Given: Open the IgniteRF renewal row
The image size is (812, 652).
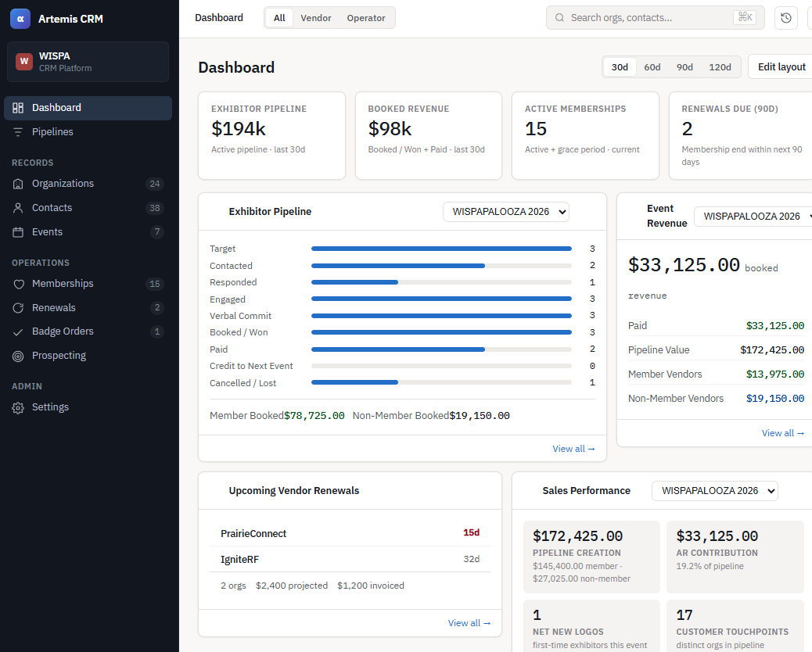Looking at the screenshot, I should pyautogui.click(x=350, y=559).
